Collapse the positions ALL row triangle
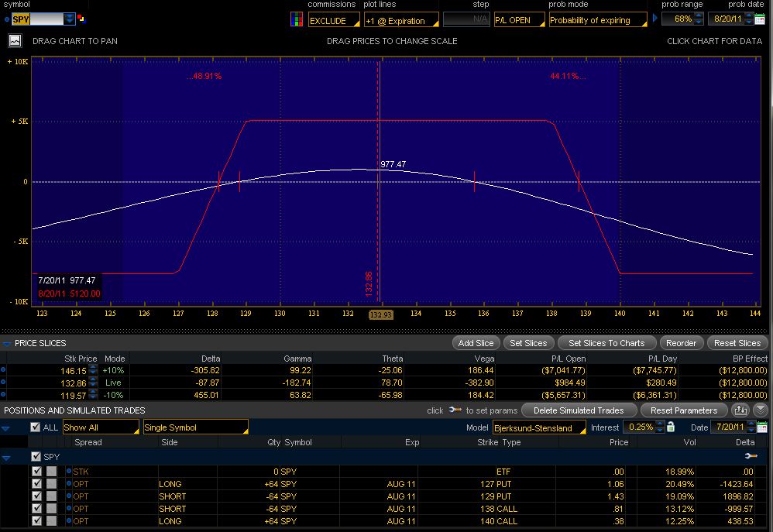The image size is (773, 532). (x=5, y=428)
